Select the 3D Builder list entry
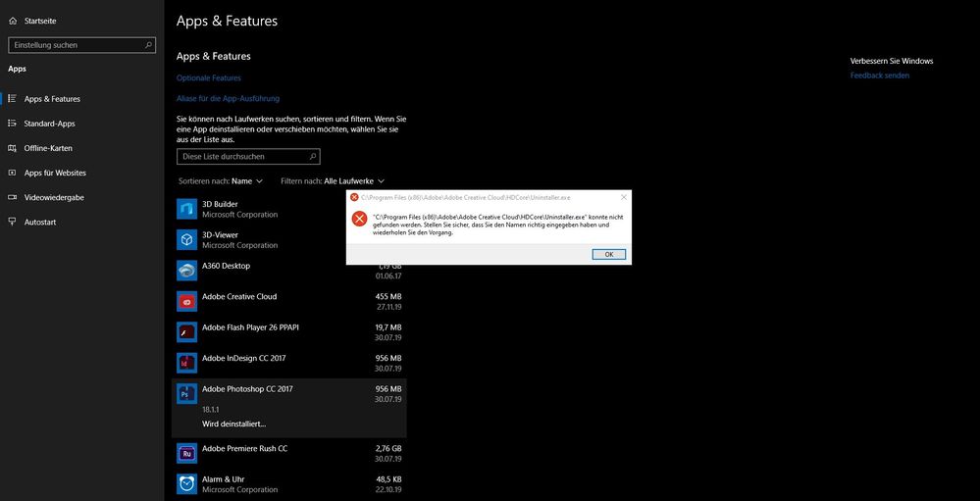Screen dimensions: 980x501 [288, 209]
